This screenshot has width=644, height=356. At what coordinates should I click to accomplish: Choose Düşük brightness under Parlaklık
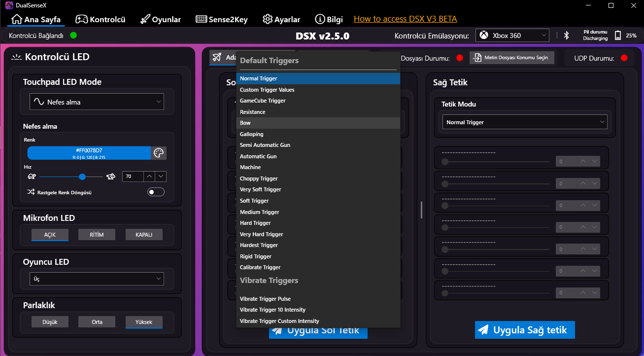click(50, 322)
